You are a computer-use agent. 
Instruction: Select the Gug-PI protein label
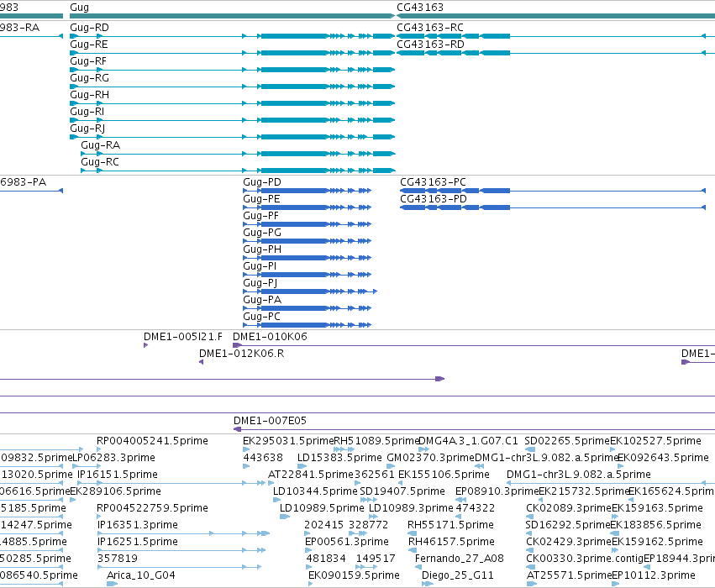(260, 266)
